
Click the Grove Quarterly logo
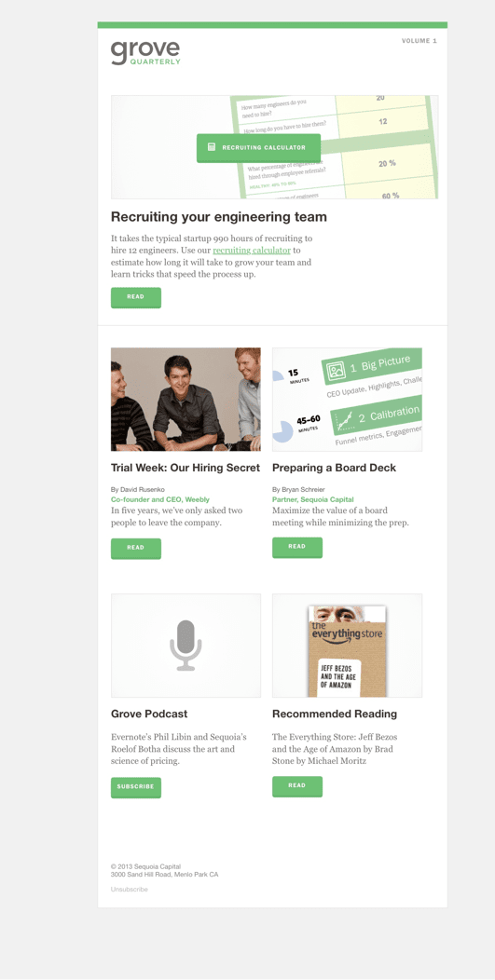[145, 52]
